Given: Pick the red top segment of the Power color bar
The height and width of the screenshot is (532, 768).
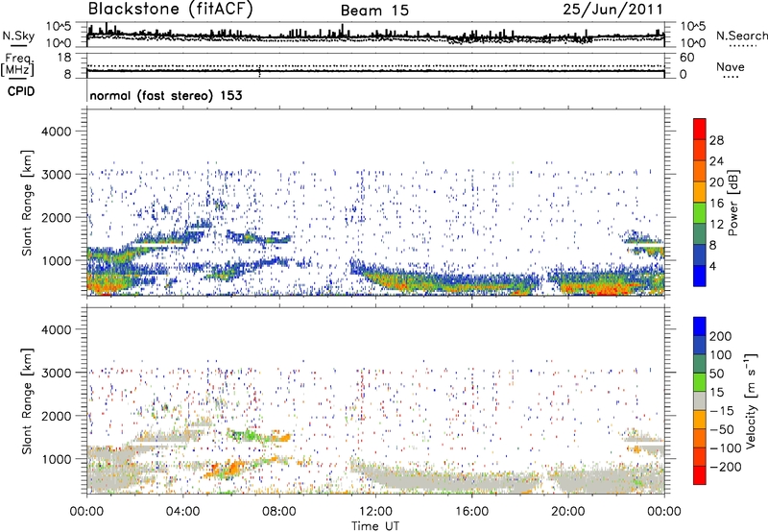Looking at the screenshot, I should [700, 130].
